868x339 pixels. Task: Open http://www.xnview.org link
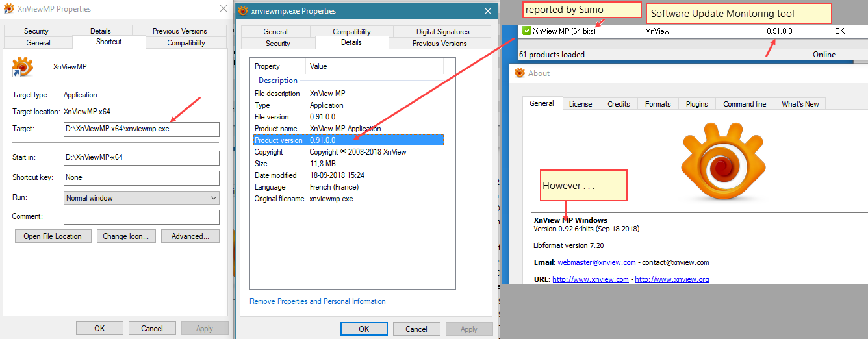(x=672, y=279)
